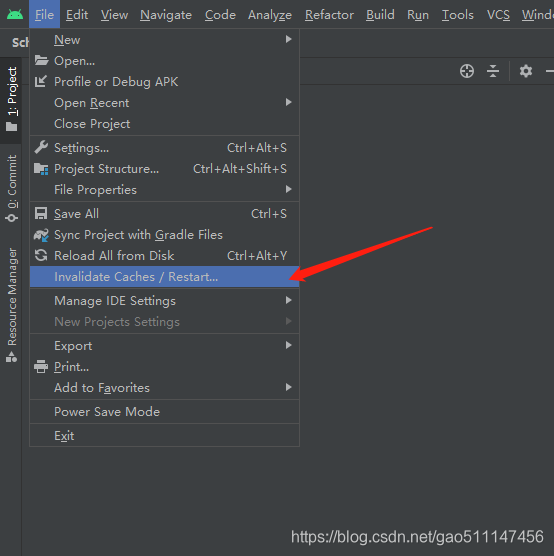Open the Analyze menu

(x=270, y=15)
